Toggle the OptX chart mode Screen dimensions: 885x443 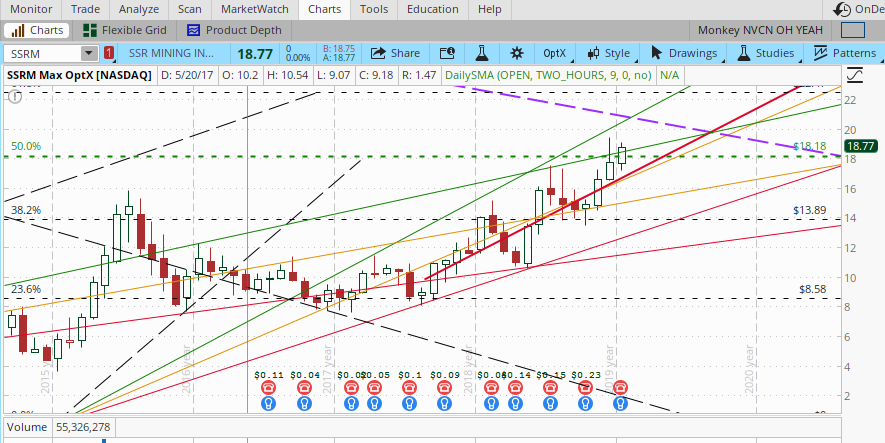point(553,53)
